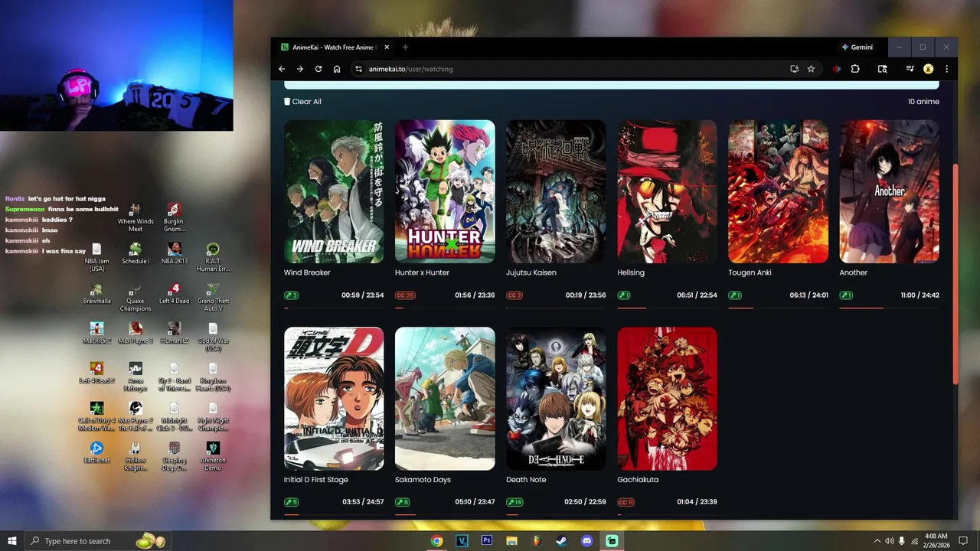This screenshot has height=551, width=980.
Task: Click the Hellsing watch progress bar
Action: [x=667, y=308]
